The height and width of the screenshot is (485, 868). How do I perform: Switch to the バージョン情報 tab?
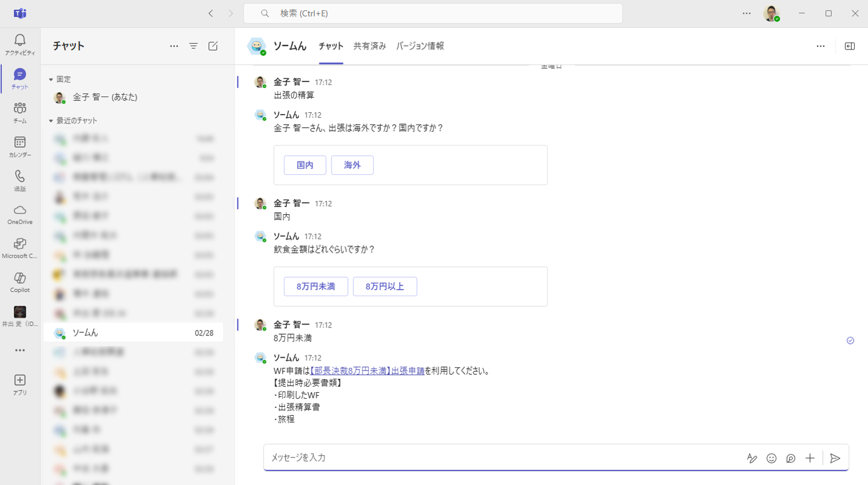pos(420,46)
